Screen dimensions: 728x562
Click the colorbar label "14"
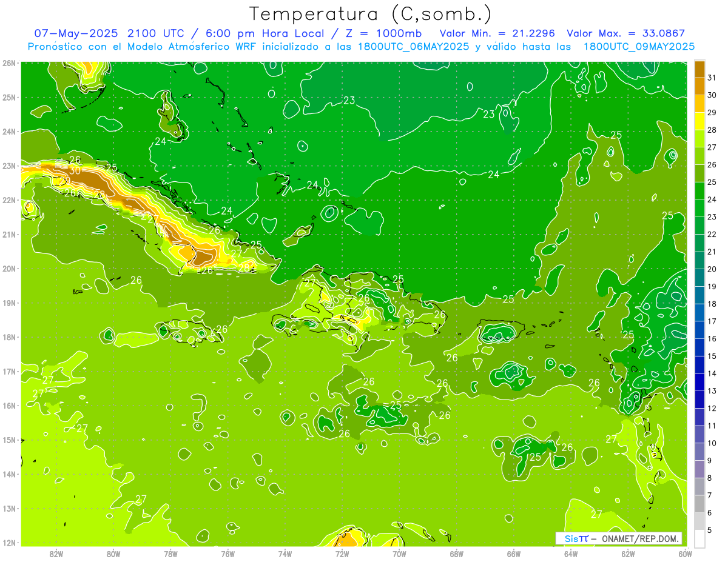712,373
